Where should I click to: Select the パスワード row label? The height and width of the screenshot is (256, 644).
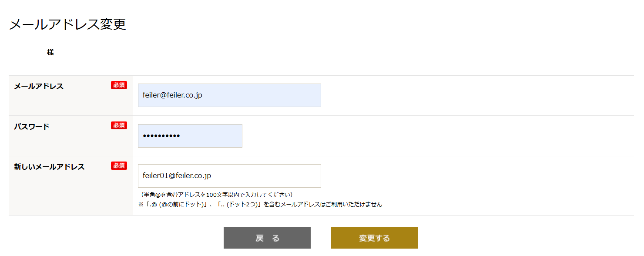(32, 127)
